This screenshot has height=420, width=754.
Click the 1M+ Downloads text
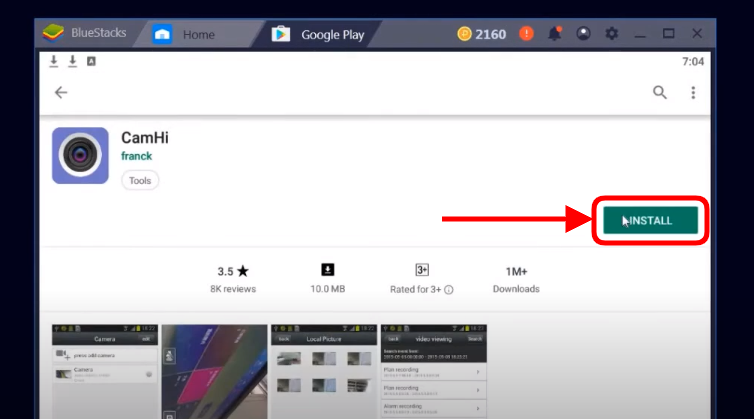pyautogui.click(x=516, y=280)
